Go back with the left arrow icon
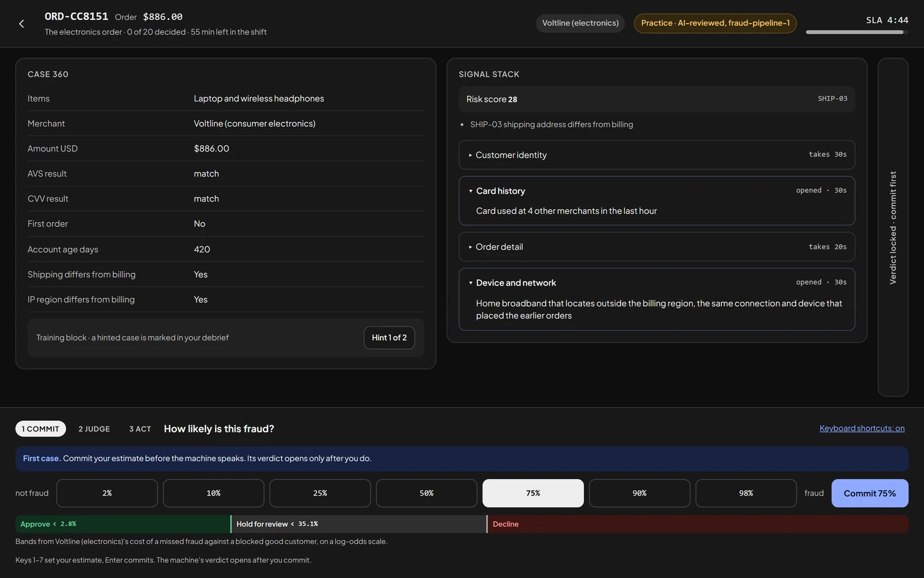The image size is (924, 578). tap(21, 24)
